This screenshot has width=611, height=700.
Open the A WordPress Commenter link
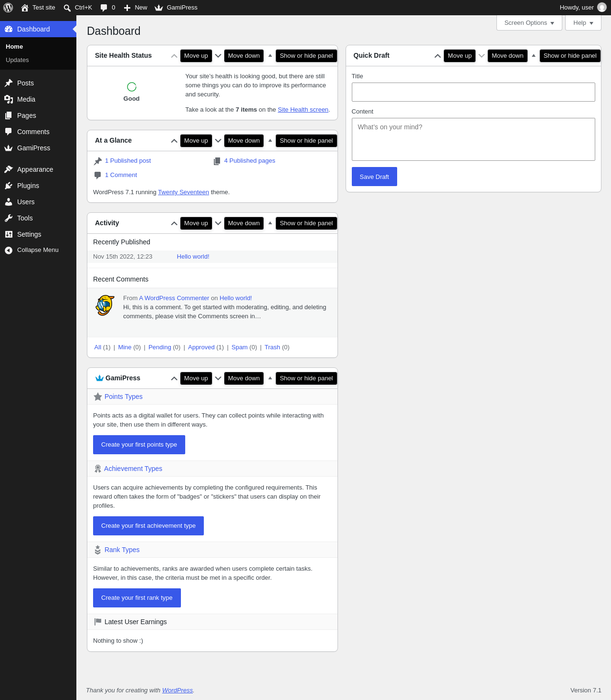tap(174, 298)
